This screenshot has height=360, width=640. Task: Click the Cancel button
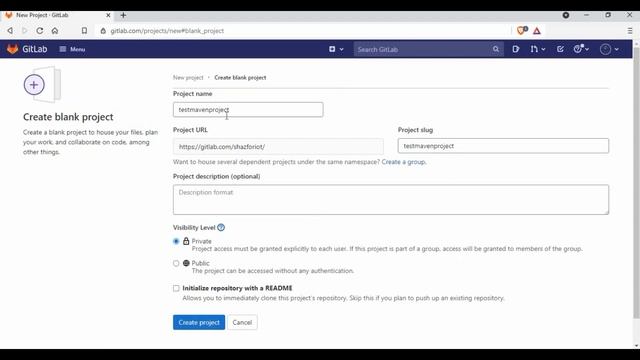(x=242, y=322)
